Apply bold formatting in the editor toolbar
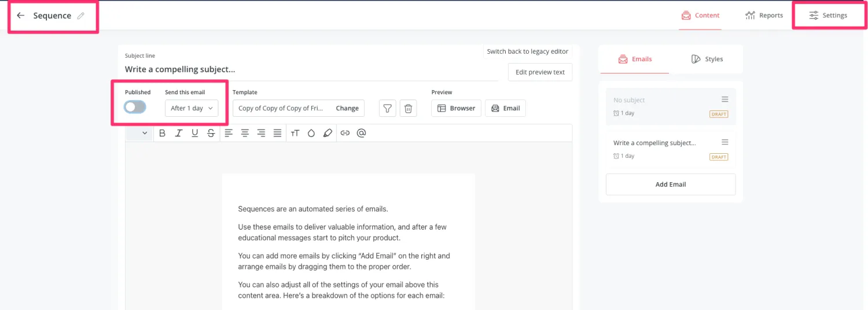 click(x=162, y=133)
